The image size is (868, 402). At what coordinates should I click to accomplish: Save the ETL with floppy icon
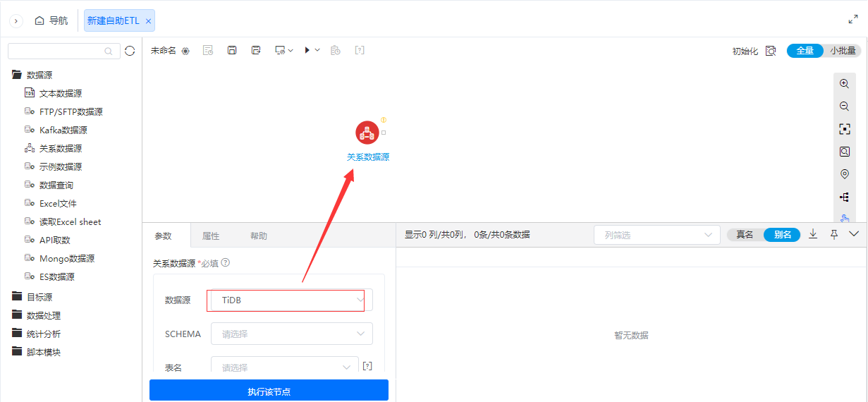coord(232,50)
